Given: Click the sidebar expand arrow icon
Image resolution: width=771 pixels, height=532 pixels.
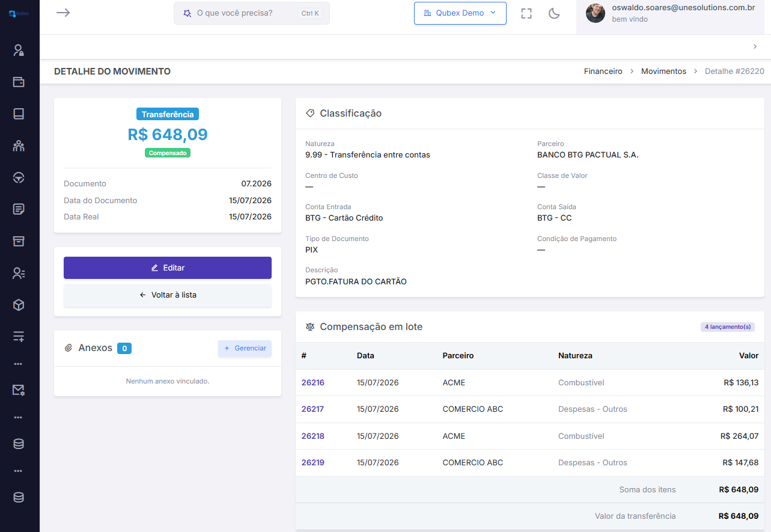Looking at the screenshot, I should pos(63,13).
